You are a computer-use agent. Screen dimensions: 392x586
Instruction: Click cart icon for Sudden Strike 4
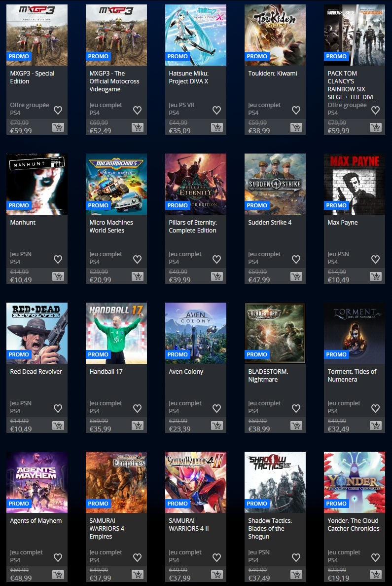[x=296, y=276]
